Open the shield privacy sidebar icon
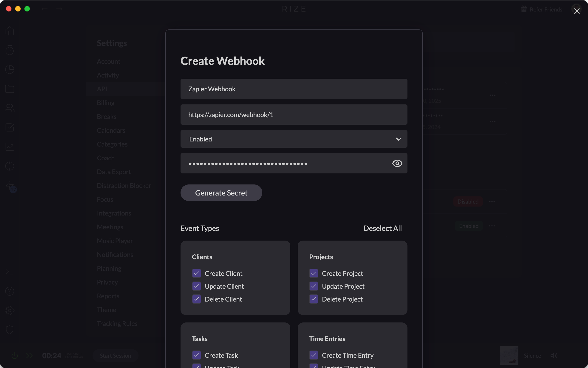Image resolution: width=588 pixels, height=368 pixels. click(10, 330)
